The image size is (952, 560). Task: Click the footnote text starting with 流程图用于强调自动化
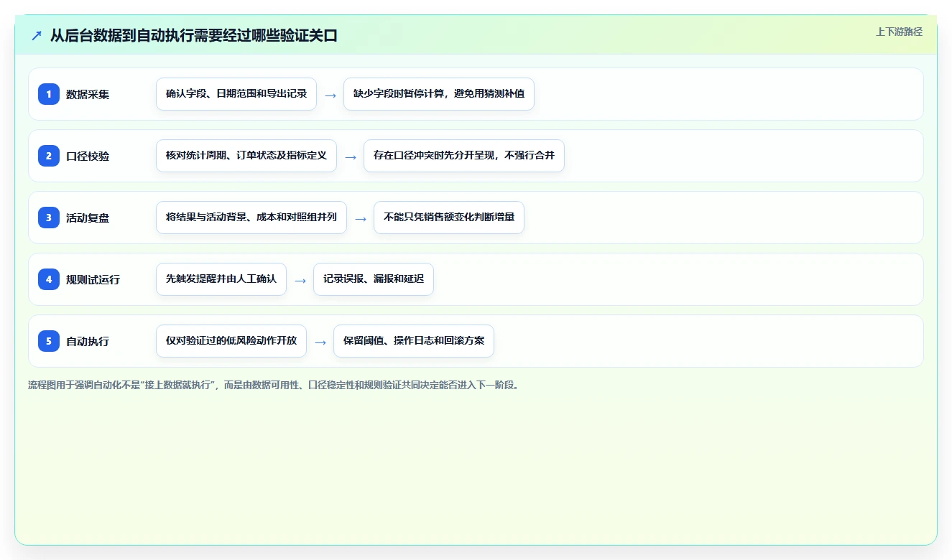(273, 385)
